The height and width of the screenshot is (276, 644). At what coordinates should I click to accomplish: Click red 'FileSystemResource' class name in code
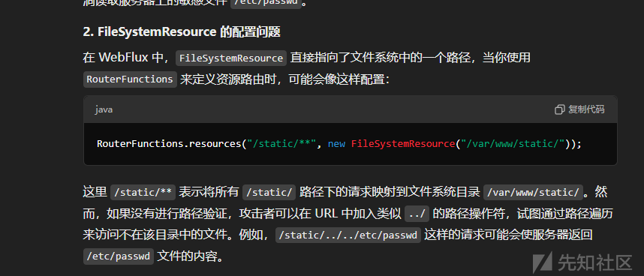point(402,144)
